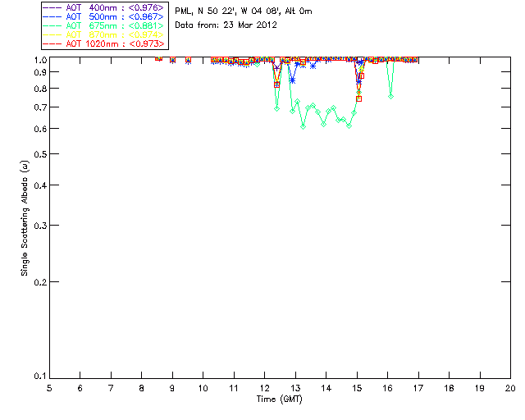This screenshot has width=525, height=420.
Task: Click the lowest red square near hour 15
Action: 359,98
